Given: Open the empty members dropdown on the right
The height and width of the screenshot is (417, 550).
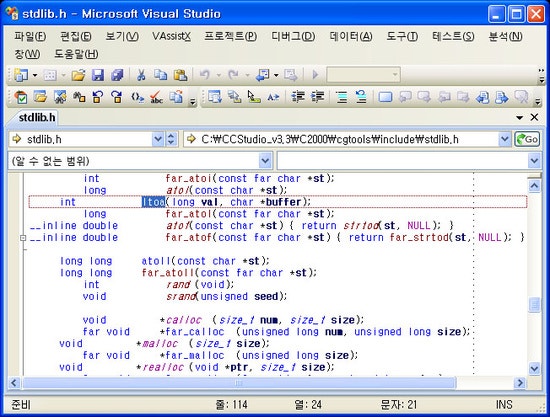Looking at the screenshot, I should [x=534, y=161].
